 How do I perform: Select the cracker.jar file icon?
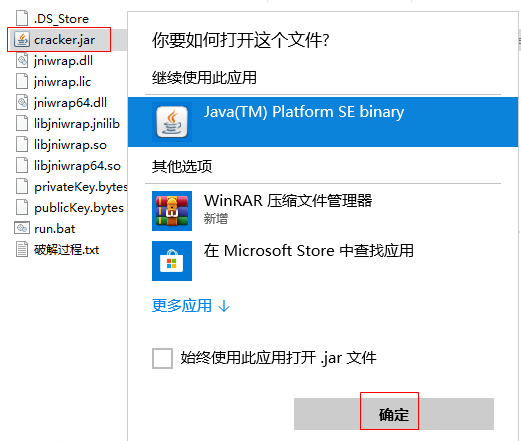22,40
